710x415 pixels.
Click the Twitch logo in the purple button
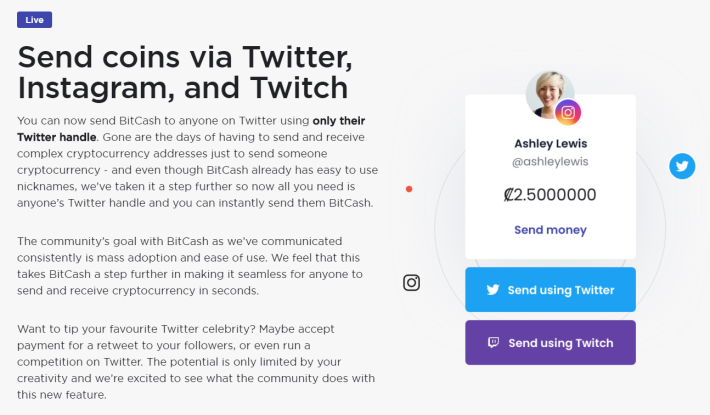[x=493, y=343]
